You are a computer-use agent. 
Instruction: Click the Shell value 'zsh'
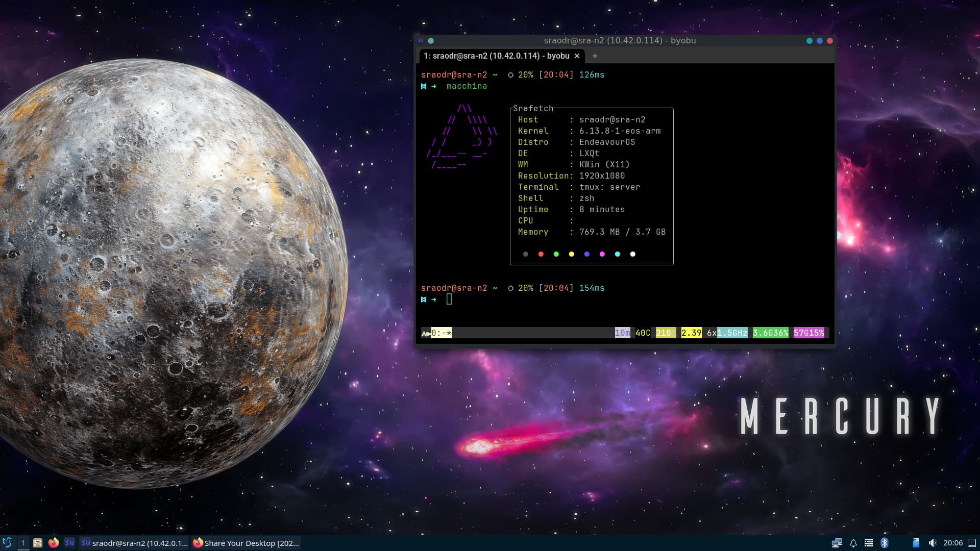[x=586, y=198]
